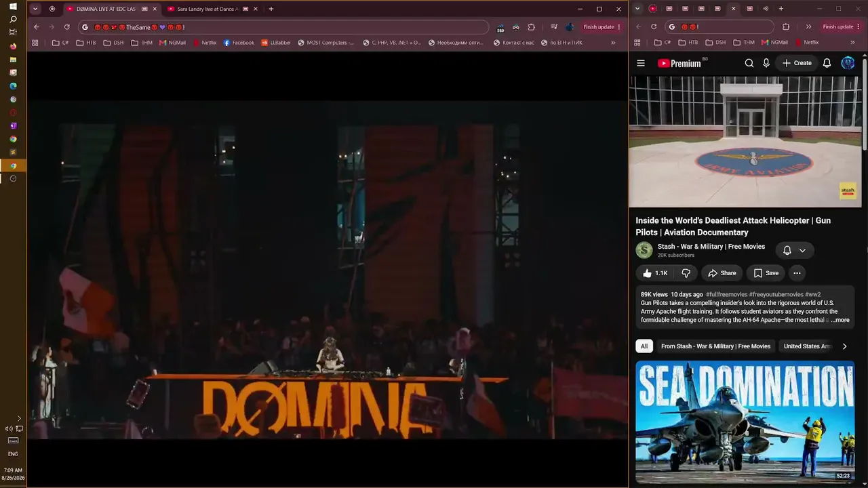Open apps grid in right bookmarks bar
The width and height of the screenshot is (868, 488).
(637, 43)
